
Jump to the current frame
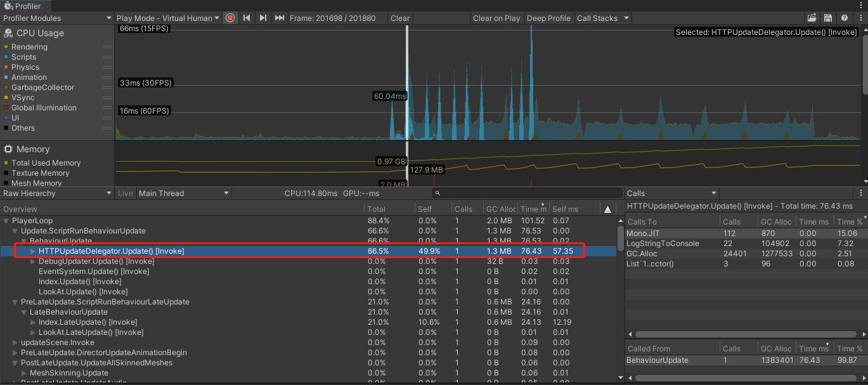[x=280, y=18]
